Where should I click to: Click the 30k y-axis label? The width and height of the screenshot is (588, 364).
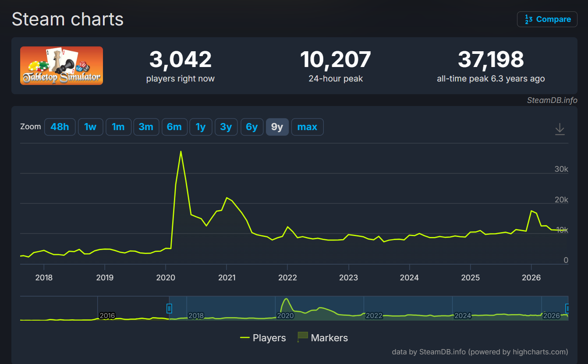pyautogui.click(x=561, y=169)
